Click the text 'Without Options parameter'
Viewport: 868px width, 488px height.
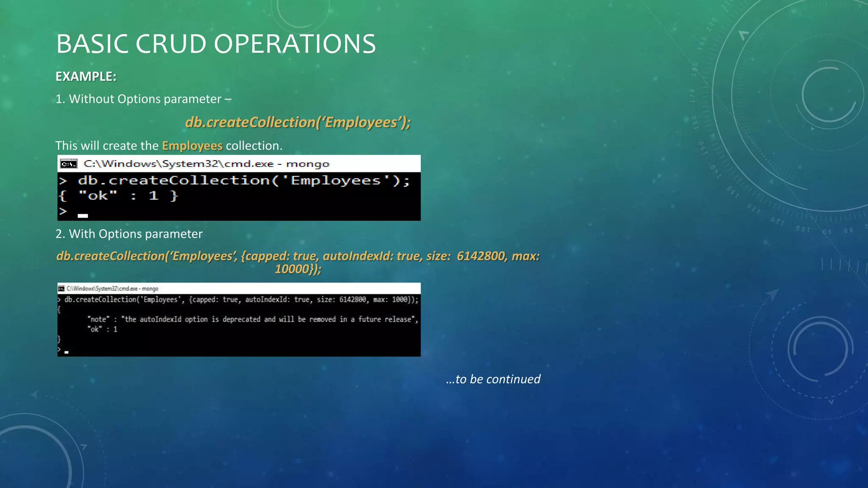tap(145, 99)
